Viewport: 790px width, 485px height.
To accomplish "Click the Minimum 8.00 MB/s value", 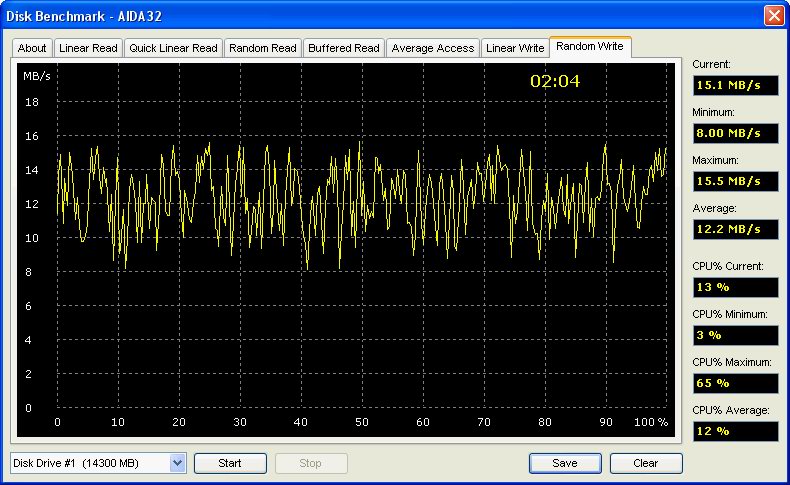I will pyautogui.click(x=736, y=133).
